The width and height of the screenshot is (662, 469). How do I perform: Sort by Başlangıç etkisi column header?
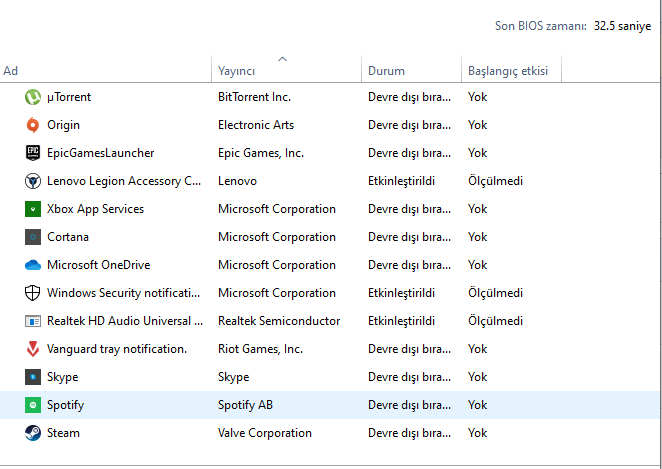[508, 71]
